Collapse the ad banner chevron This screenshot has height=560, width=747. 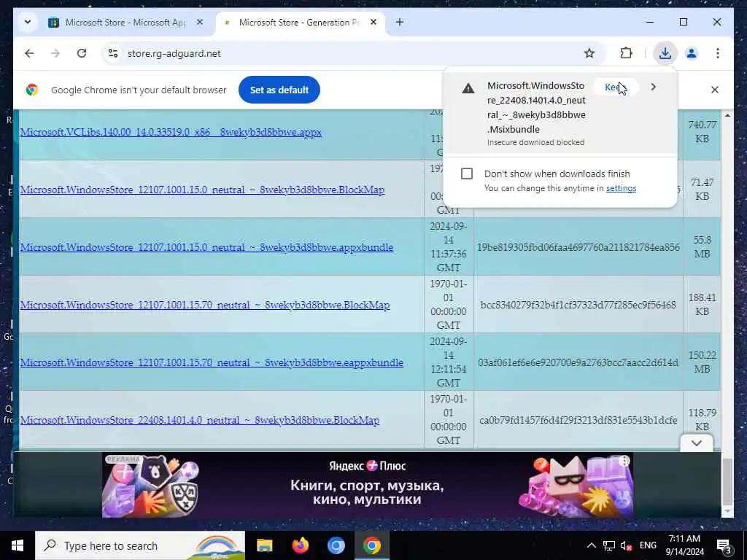697,443
